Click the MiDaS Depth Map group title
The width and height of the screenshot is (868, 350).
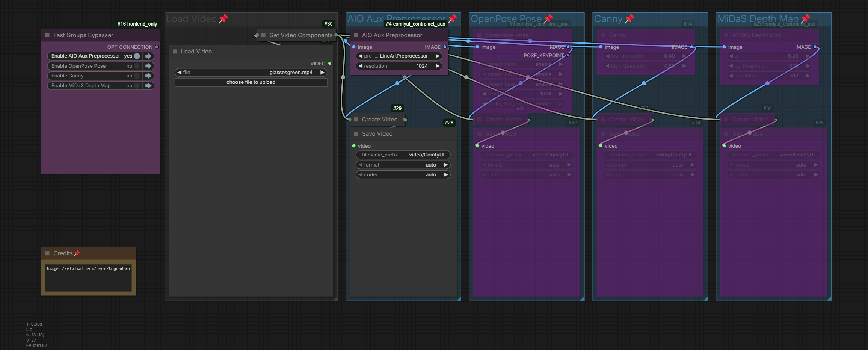pos(758,19)
